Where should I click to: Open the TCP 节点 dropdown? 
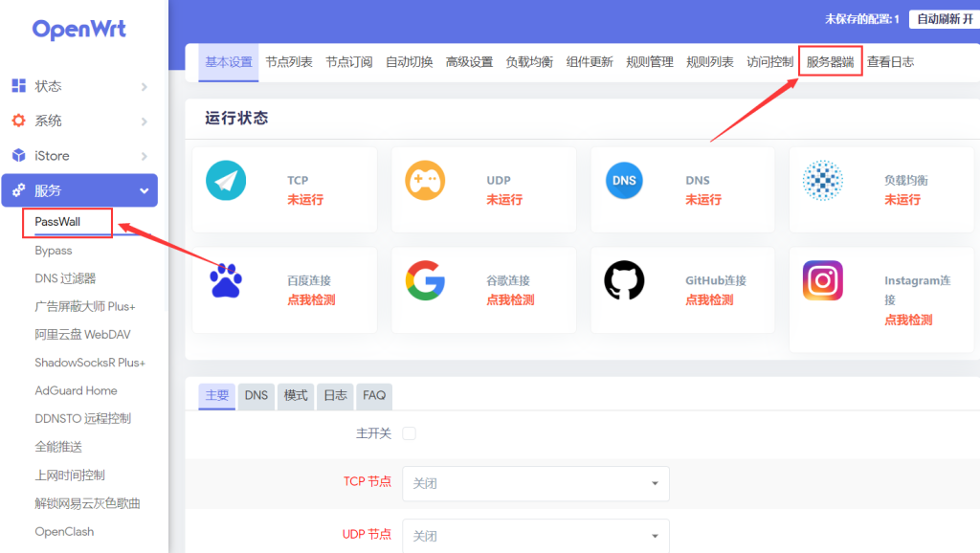[535, 483]
